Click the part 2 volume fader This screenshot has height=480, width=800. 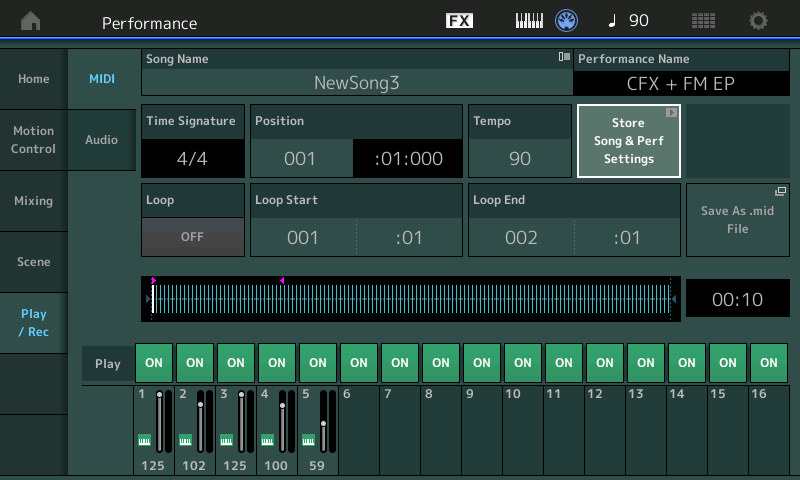[x=200, y=418]
